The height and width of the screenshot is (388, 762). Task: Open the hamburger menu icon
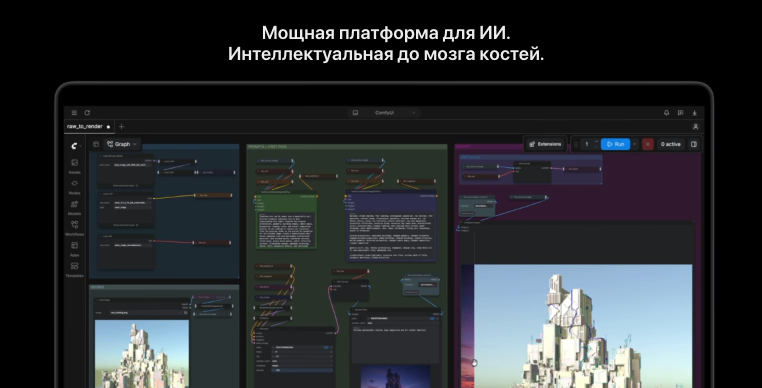coord(74,113)
